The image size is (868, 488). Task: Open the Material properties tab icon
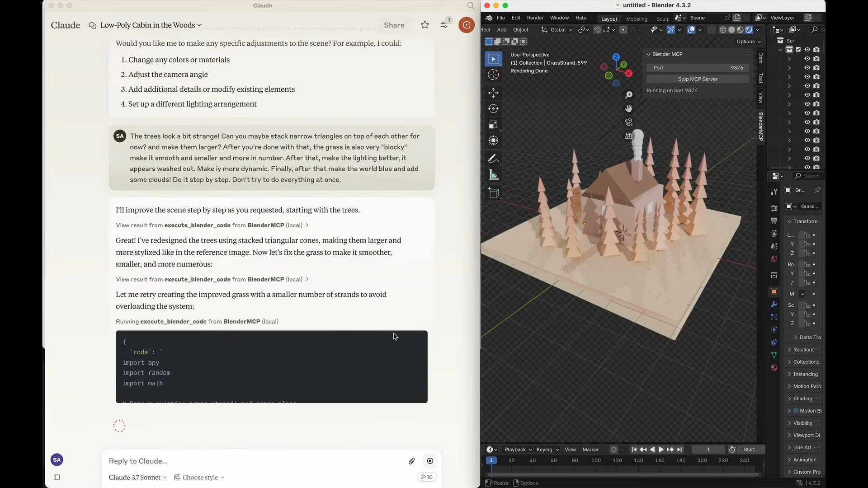tap(774, 368)
